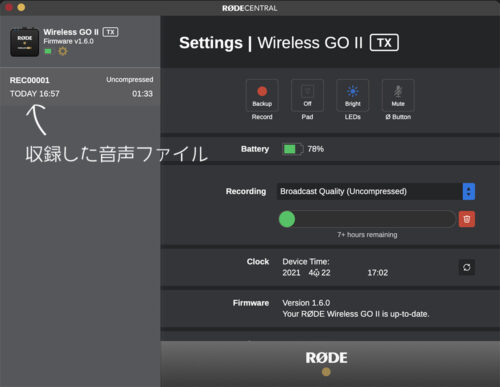This screenshot has width=500, height=387.
Task: Click the device time '17:02'
Action: 378,273
